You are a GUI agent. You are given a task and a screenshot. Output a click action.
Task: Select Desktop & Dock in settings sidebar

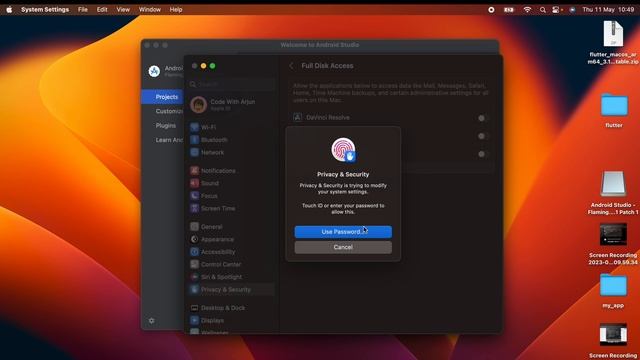[x=232, y=308]
